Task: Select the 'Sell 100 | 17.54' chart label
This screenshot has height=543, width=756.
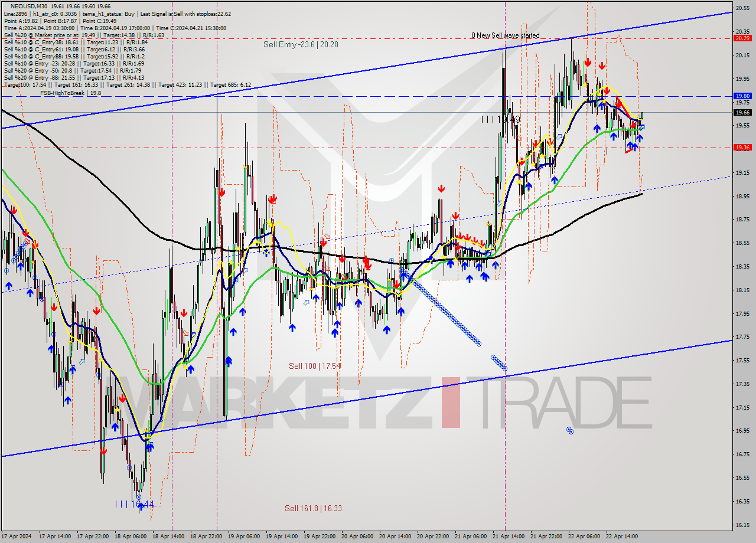Action: [x=315, y=366]
